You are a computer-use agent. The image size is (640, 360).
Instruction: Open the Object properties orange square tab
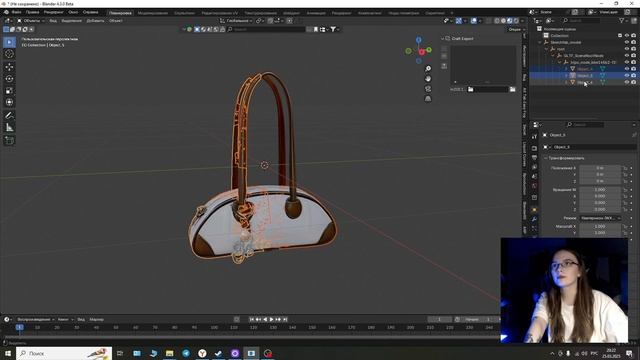coord(535,209)
